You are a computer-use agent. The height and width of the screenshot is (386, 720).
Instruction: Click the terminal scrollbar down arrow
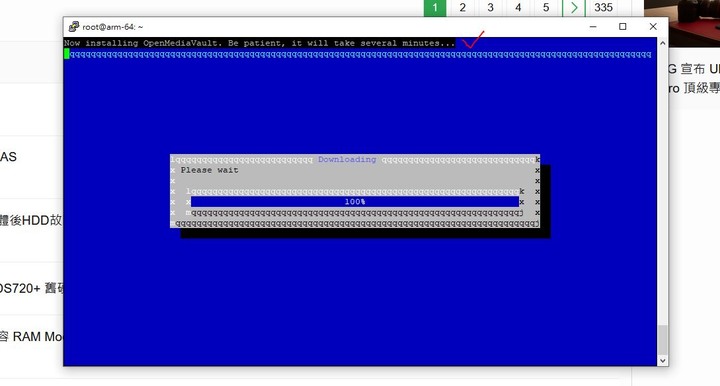point(663,361)
